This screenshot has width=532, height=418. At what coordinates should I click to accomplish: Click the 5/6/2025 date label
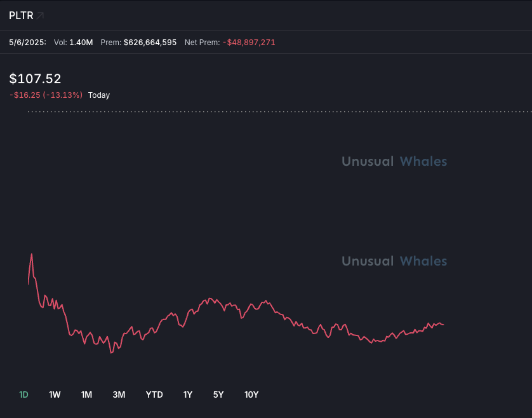[27, 43]
